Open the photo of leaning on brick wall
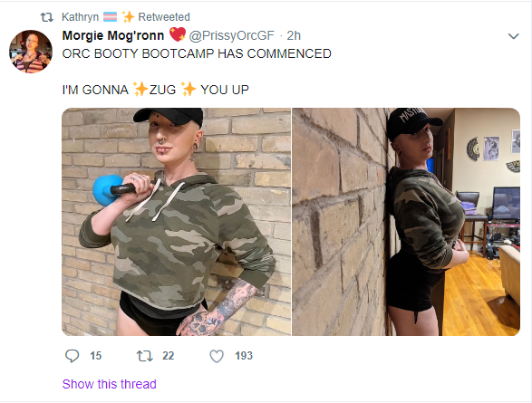This screenshot has width=532, height=403. tap(406, 222)
